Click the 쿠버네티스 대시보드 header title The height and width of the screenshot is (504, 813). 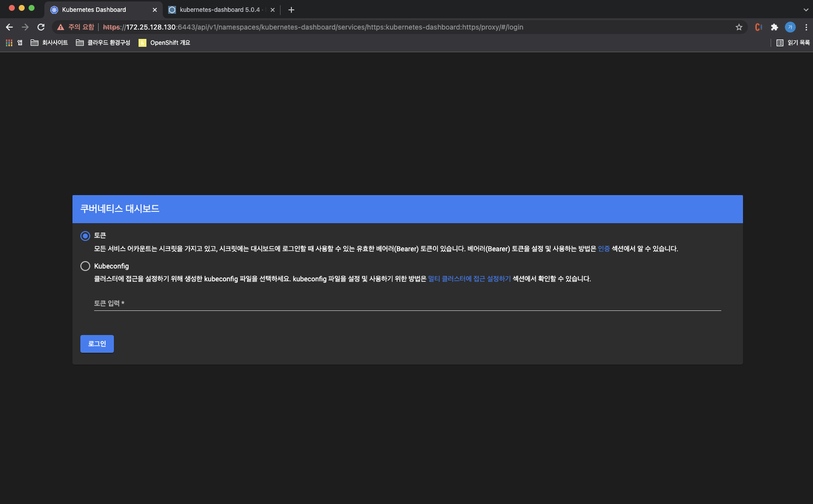tap(120, 209)
